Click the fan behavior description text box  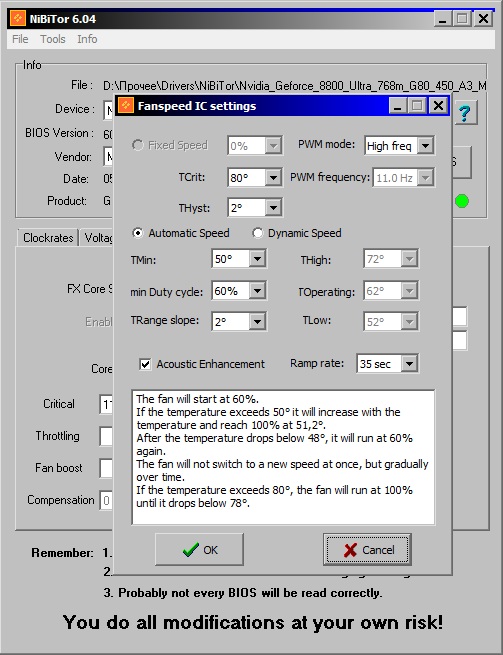[283, 457]
